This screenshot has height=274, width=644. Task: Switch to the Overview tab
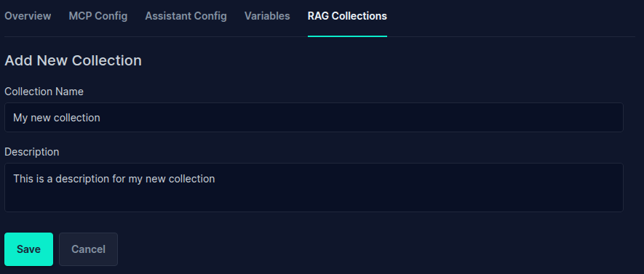(x=28, y=16)
